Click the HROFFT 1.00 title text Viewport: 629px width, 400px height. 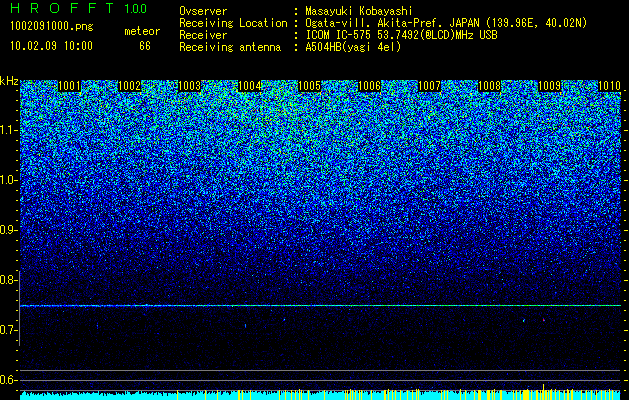click(79, 8)
